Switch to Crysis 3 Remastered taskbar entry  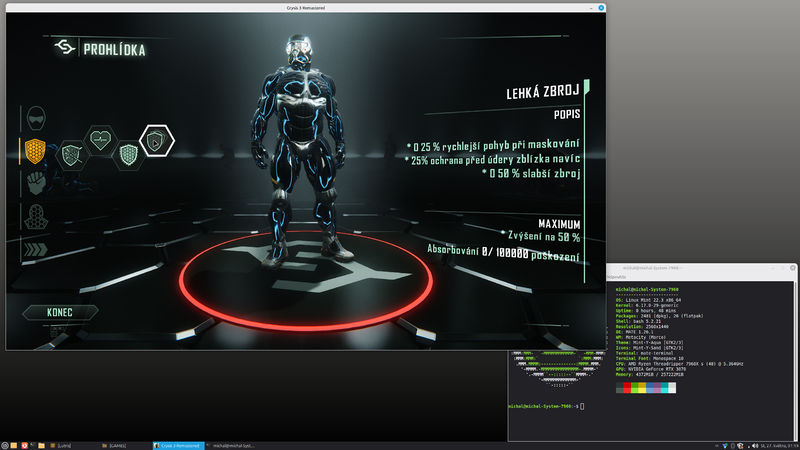point(179,445)
